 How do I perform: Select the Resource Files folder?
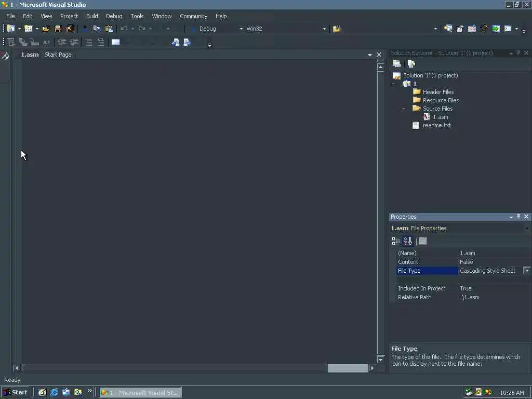click(x=441, y=100)
